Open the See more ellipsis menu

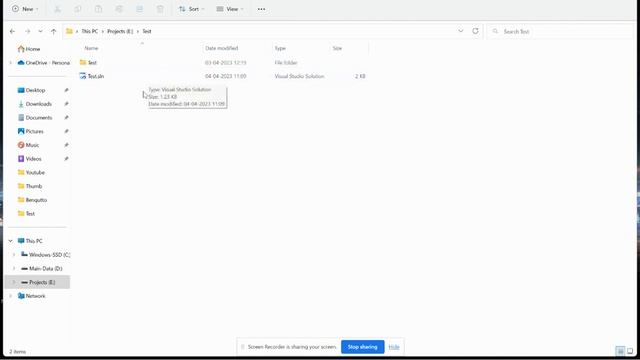click(x=261, y=9)
